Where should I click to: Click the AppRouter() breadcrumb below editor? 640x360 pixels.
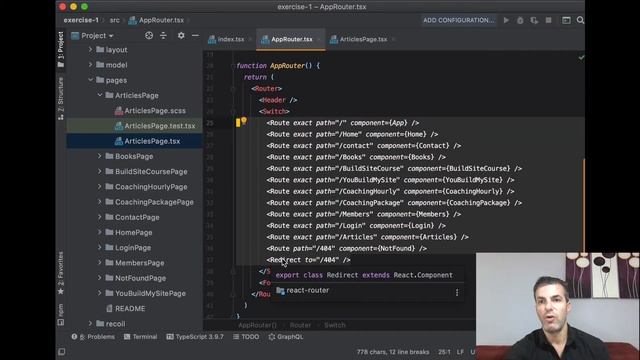click(258, 325)
